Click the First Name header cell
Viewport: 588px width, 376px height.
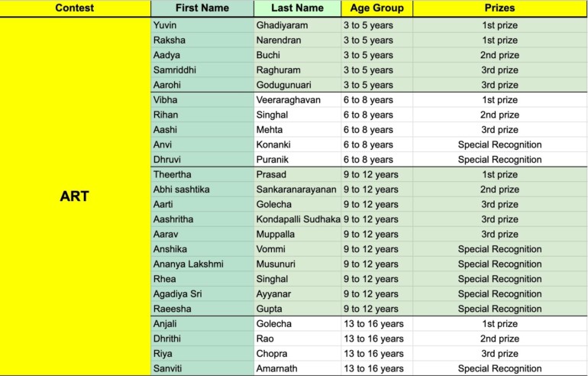[202, 8]
